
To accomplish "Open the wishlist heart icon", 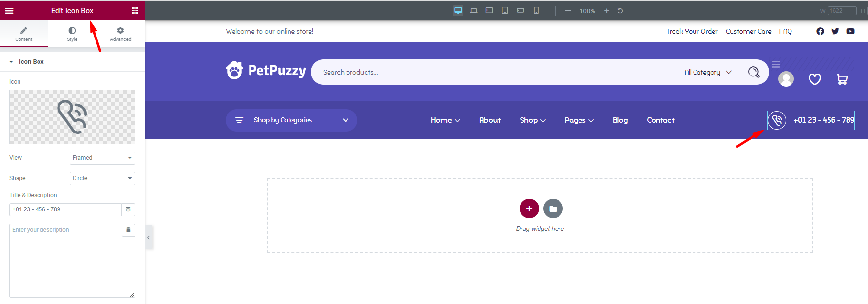I will click(815, 79).
